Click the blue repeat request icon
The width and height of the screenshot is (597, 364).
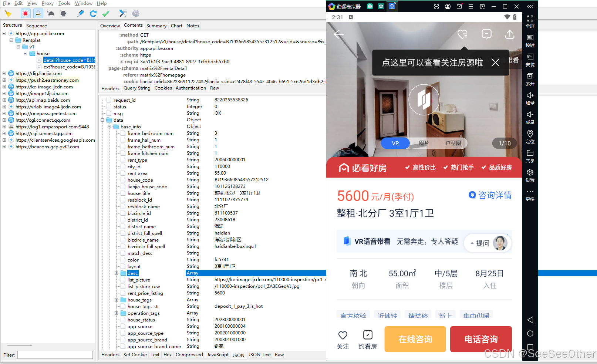(93, 14)
